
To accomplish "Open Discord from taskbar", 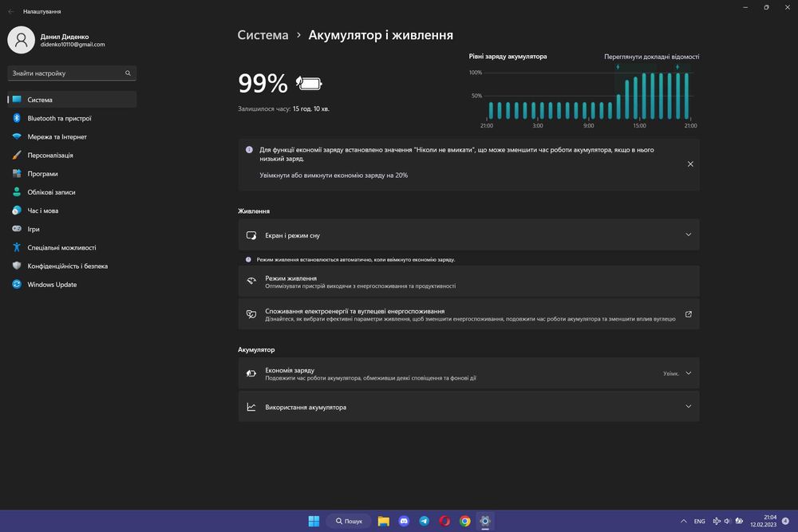I will [x=404, y=521].
